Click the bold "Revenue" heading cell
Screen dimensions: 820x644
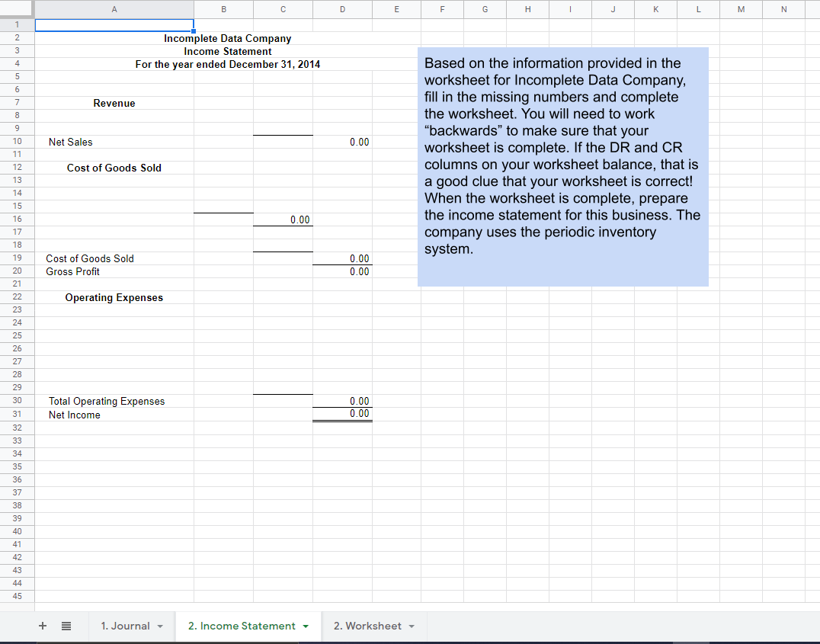(x=114, y=103)
